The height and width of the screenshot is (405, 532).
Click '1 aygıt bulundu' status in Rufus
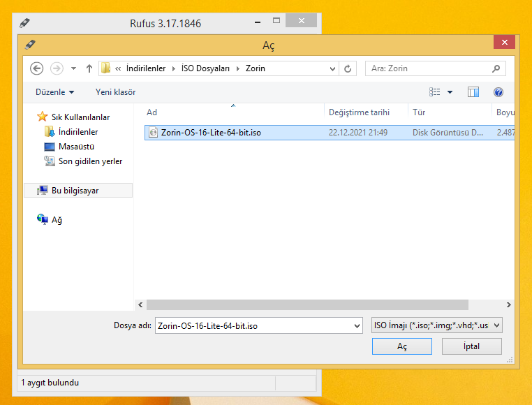tap(50, 383)
